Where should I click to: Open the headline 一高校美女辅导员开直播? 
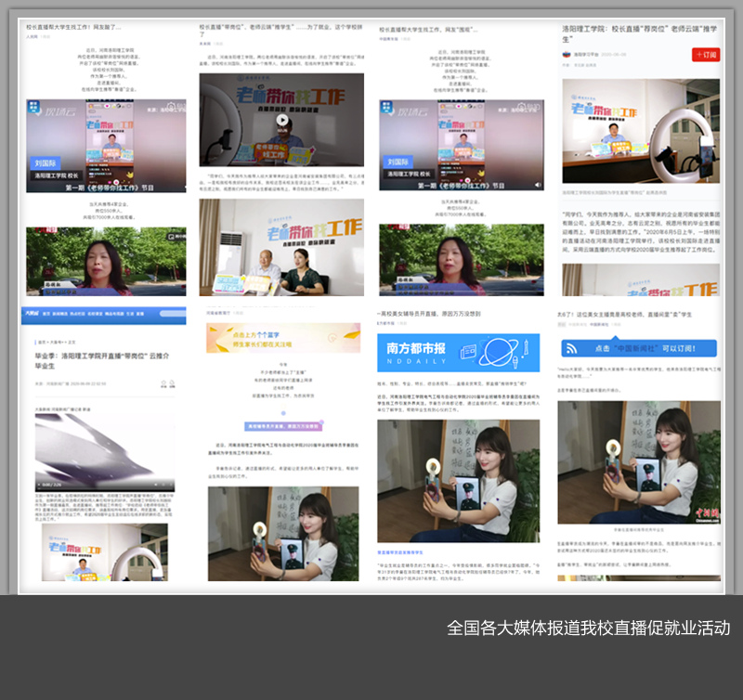429,314
